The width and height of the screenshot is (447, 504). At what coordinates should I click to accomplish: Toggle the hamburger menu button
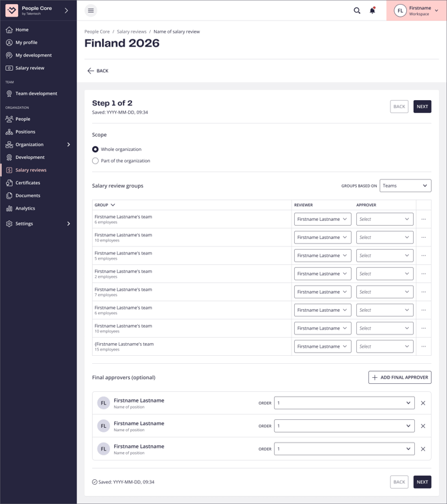point(91,11)
